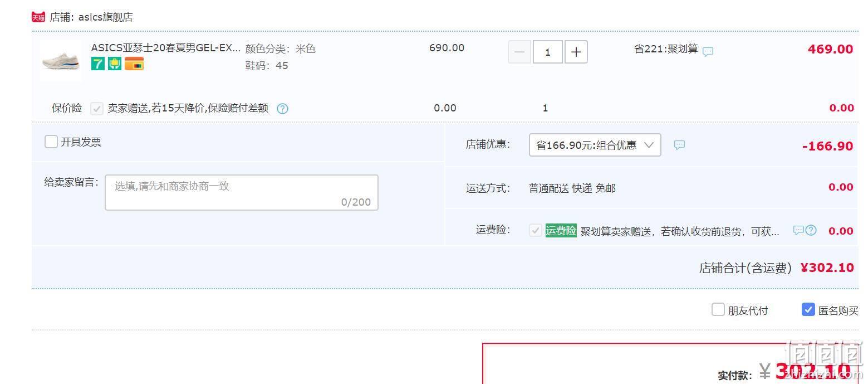Click 卖家赠送,若15天降价 insurance description
The image size is (868, 384).
(x=188, y=108)
